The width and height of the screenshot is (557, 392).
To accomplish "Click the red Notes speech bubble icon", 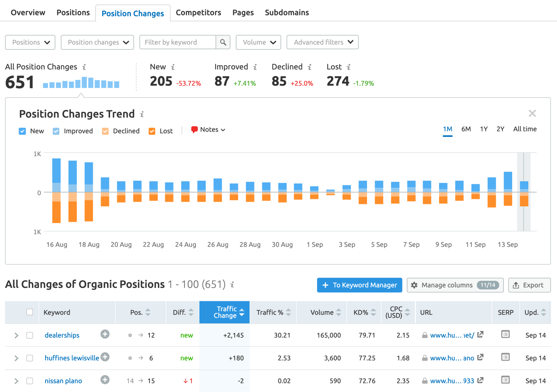I will (x=194, y=129).
